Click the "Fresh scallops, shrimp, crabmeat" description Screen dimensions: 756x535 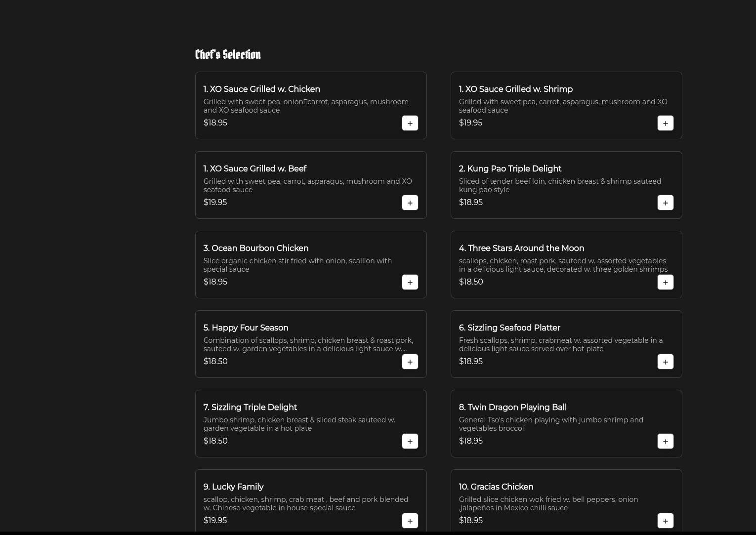click(x=561, y=344)
